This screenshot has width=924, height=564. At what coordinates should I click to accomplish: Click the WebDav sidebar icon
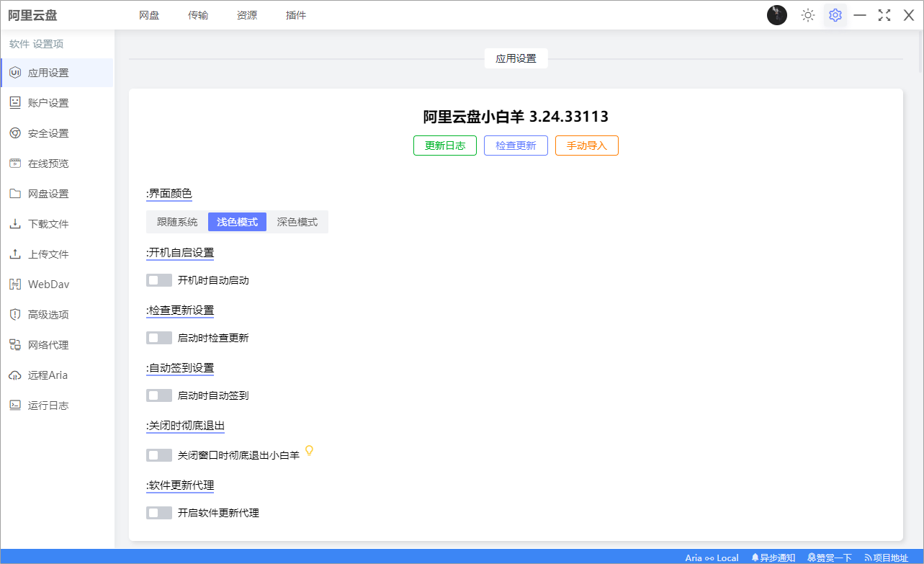click(x=15, y=285)
